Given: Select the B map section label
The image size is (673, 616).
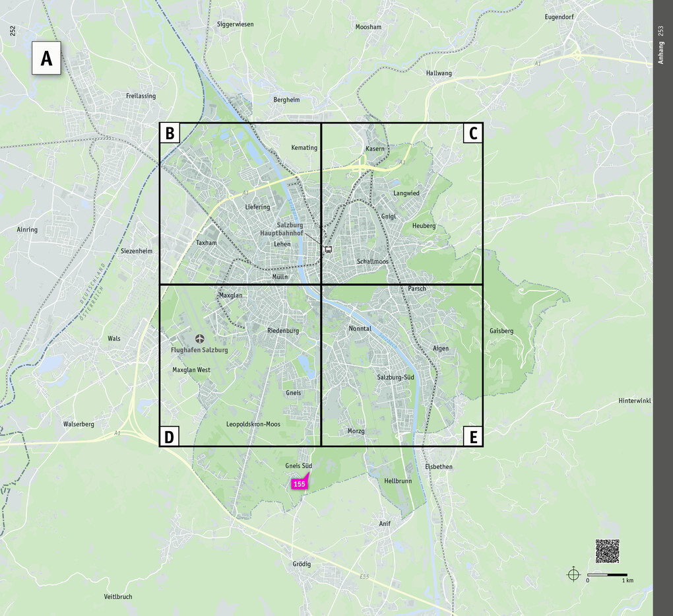Looking at the screenshot, I should [x=170, y=133].
